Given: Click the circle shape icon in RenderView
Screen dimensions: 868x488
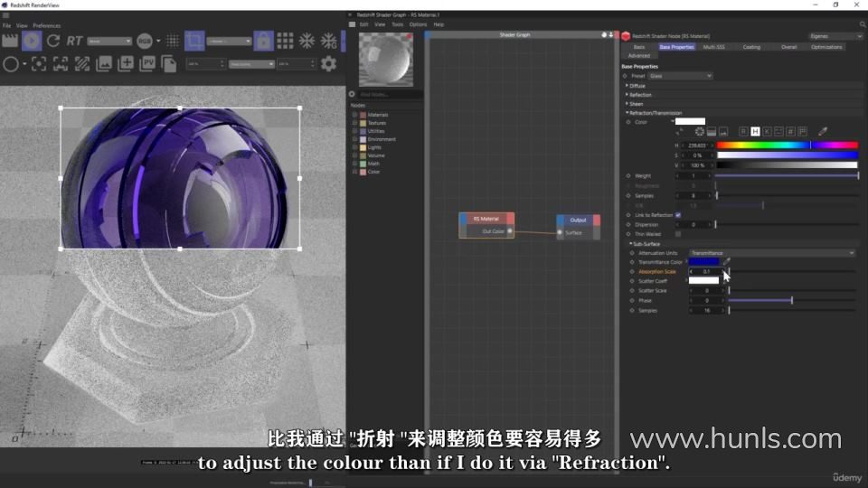Looking at the screenshot, I should point(11,64).
